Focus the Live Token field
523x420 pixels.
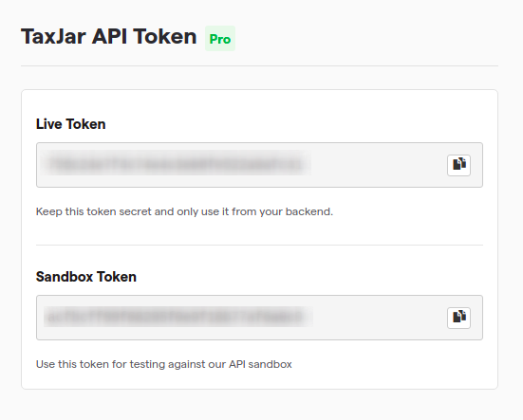259,165
